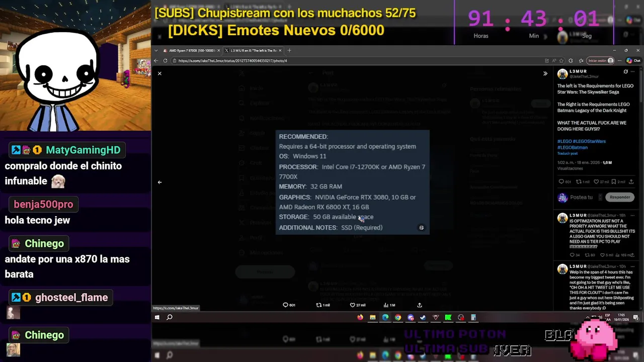The height and width of the screenshot is (362, 644).
Task: Open File Explorer from the taskbar
Action: pos(372,317)
